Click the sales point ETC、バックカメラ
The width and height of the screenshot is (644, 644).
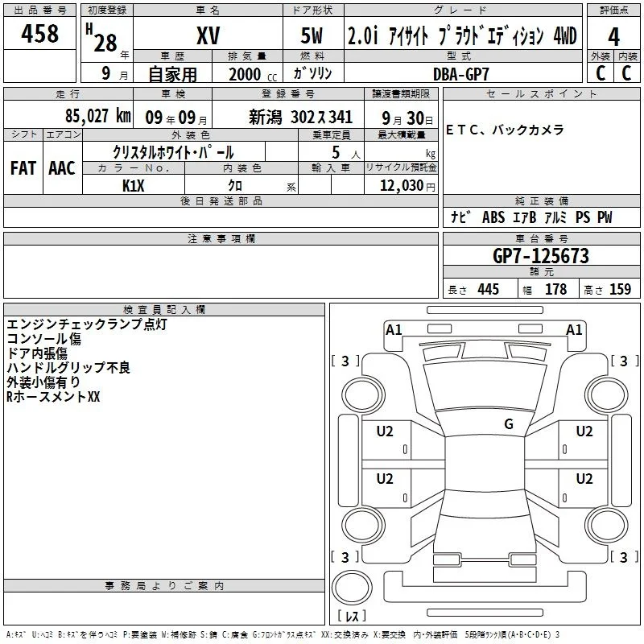point(505,130)
